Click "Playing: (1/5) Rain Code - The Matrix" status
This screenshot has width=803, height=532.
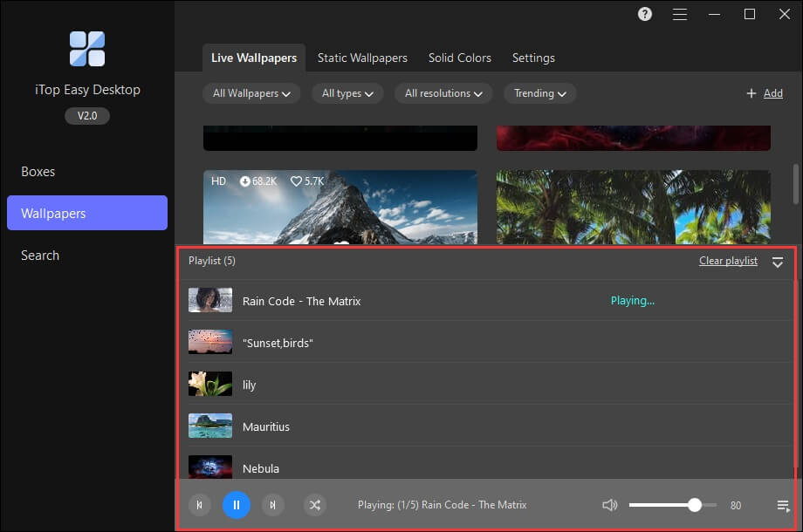click(442, 505)
